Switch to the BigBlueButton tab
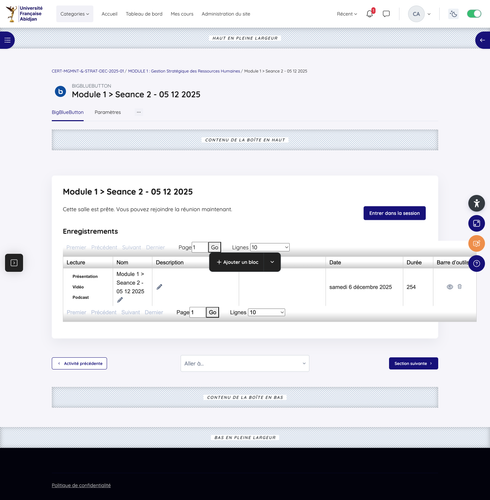The image size is (490, 500). click(68, 112)
